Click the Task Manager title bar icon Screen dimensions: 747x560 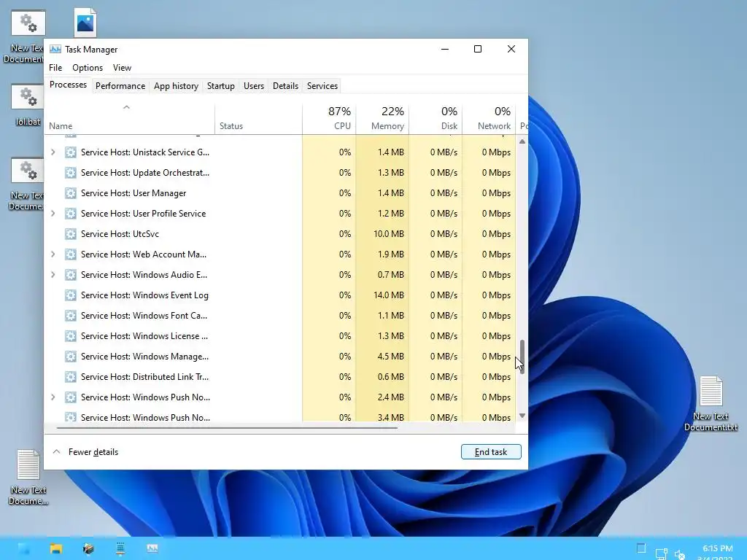click(x=55, y=49)
